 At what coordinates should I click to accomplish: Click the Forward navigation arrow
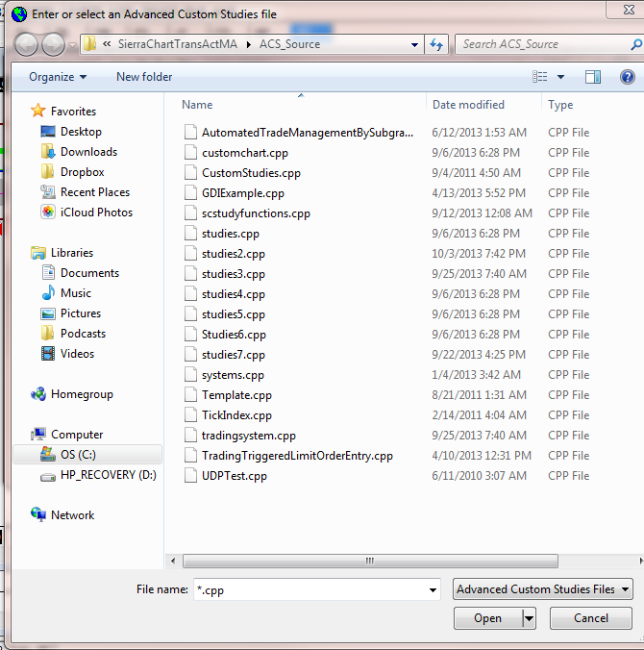[53, 44]
